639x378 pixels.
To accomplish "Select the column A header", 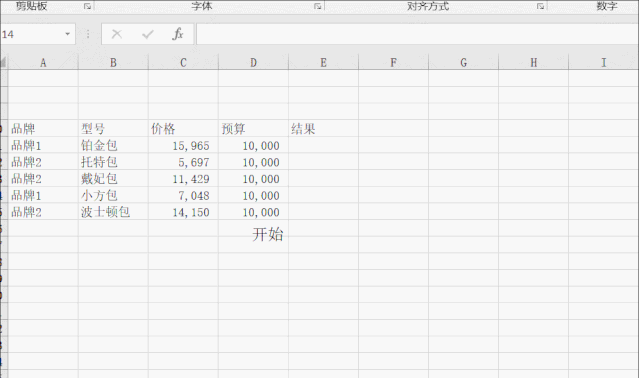I will [x=43, y=62].
